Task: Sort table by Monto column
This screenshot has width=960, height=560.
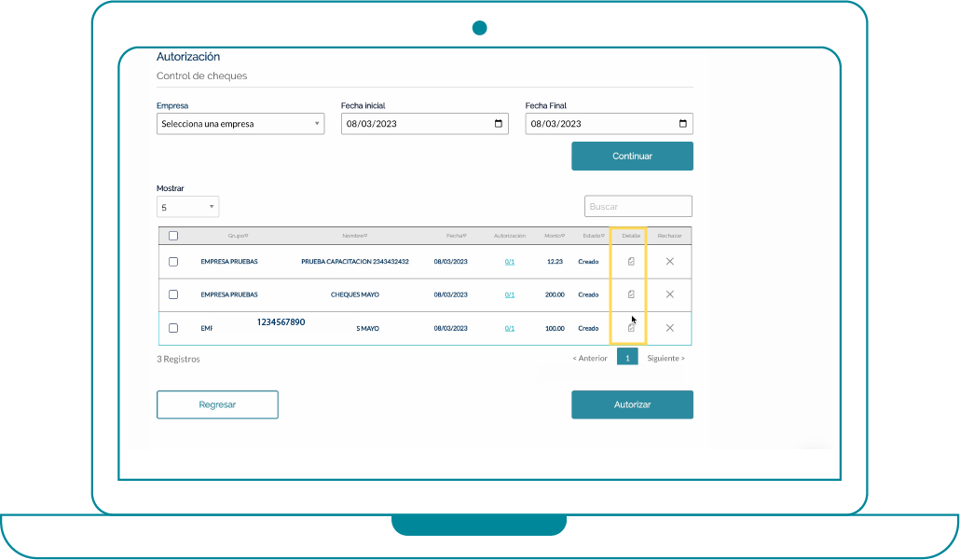Action: pos(555,236)
